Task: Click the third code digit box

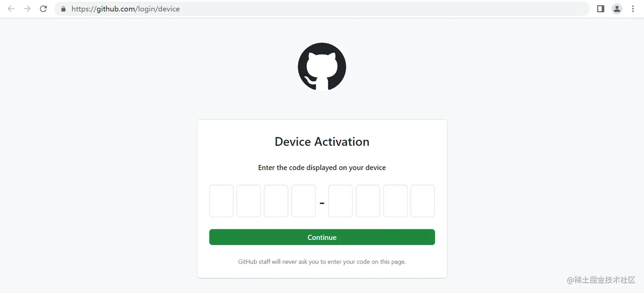Action: pyautogui.click(x=276, y=201)
